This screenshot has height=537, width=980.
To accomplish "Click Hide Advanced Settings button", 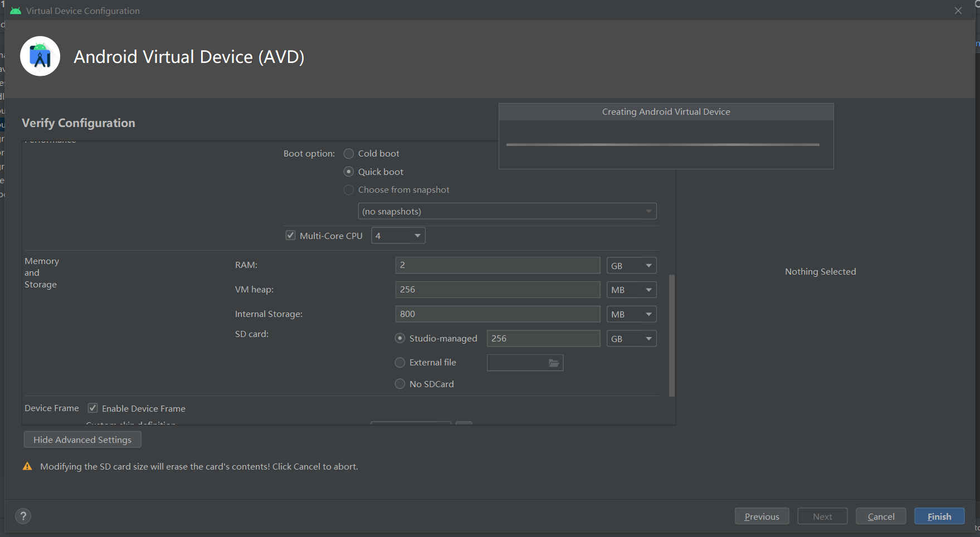I will tap(82, 440).
